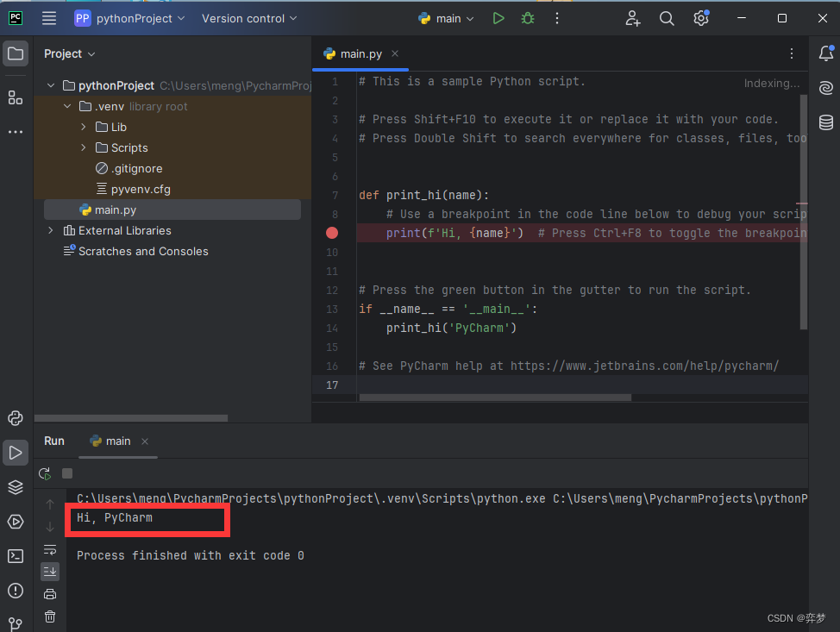The height and width of the screenshot is (632, 840).
Task: Toggle soft-wrap in run console
Action: pos(50,549)
